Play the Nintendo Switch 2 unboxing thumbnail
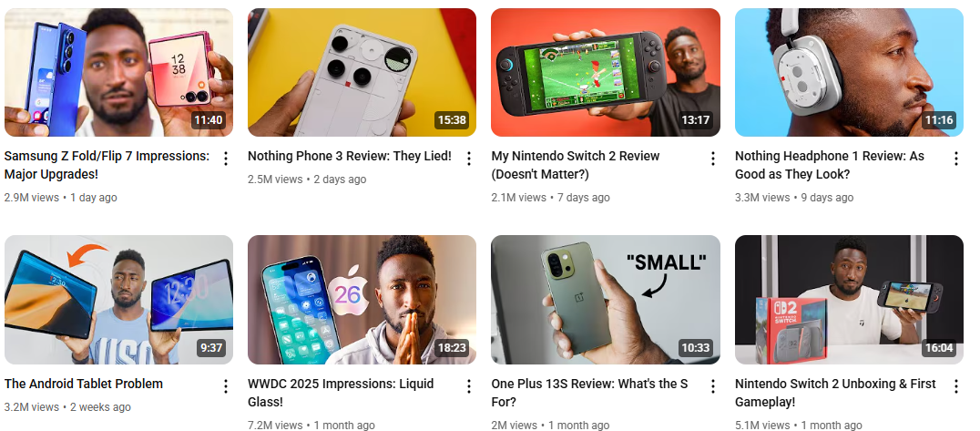 point(849,300)
